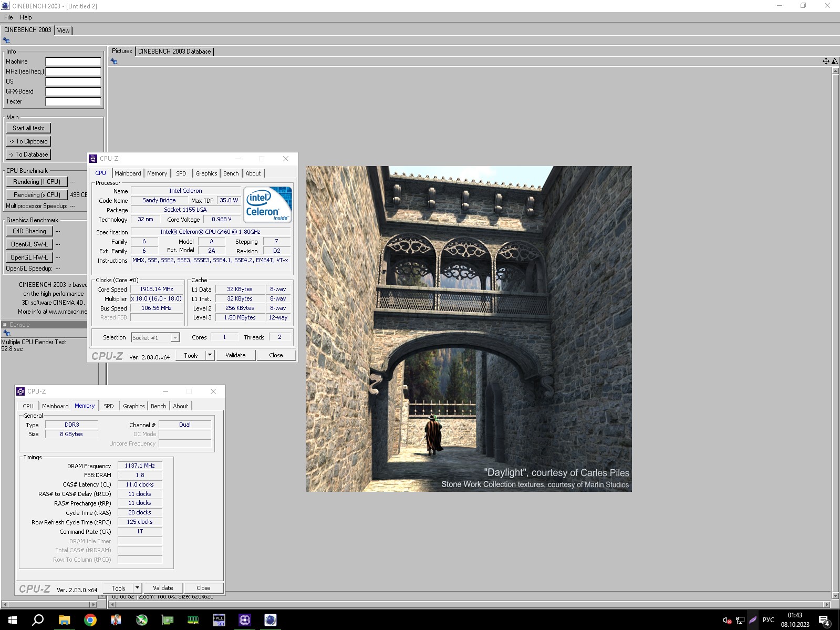Screen dimensions: 840x630
Task: Click Validate in lower CPU-Z window
Action: click(163, 588)
